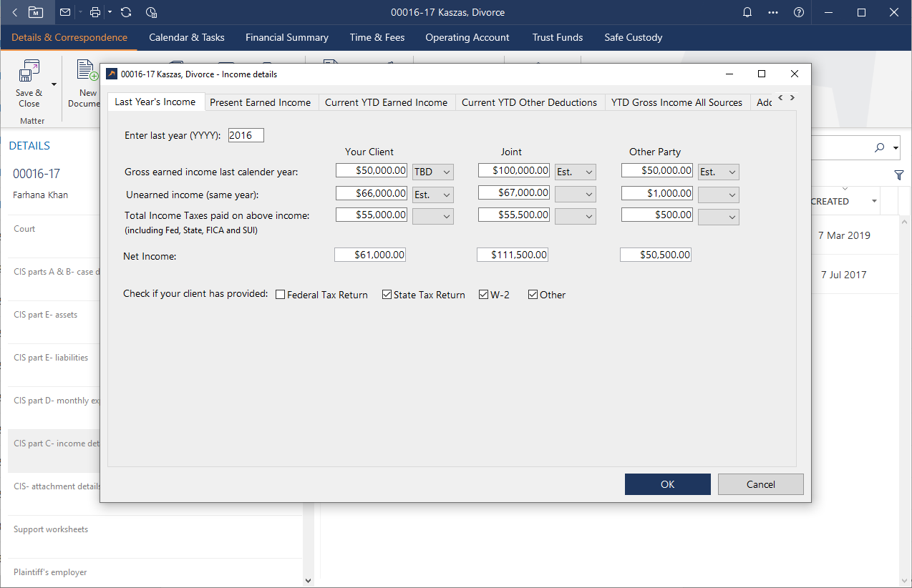Open the help question mark icon
This screenshot has height=588, width=912.
pyautogui.click(x=799, y=12)
